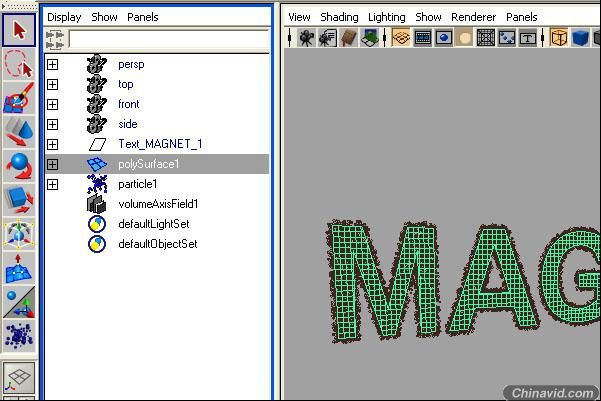The width and height of the screenshot is (601, 401).
Task: Toggle the resolution gate icon
Action: pyautogui.click(x=443, y=38)
